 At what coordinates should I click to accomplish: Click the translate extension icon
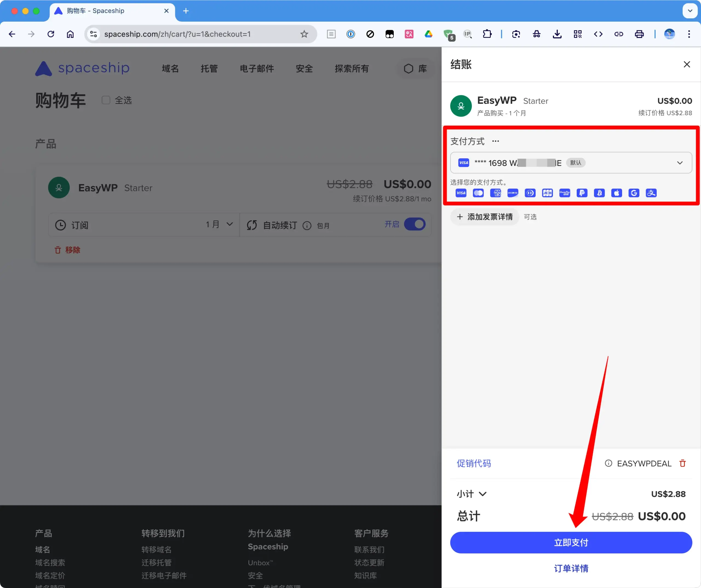(409, 34)
